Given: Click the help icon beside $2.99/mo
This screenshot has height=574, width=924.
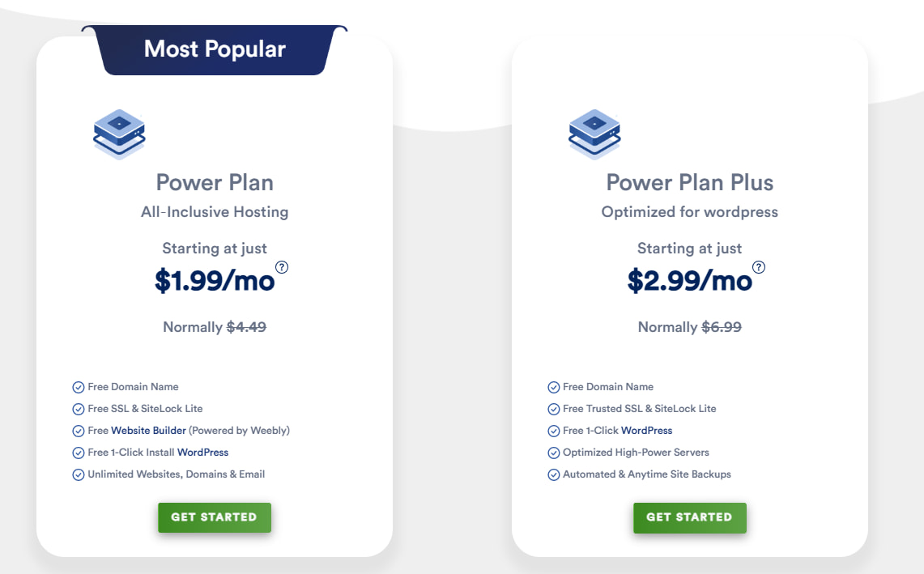Looking at the screenshot, I should point(759,267).
